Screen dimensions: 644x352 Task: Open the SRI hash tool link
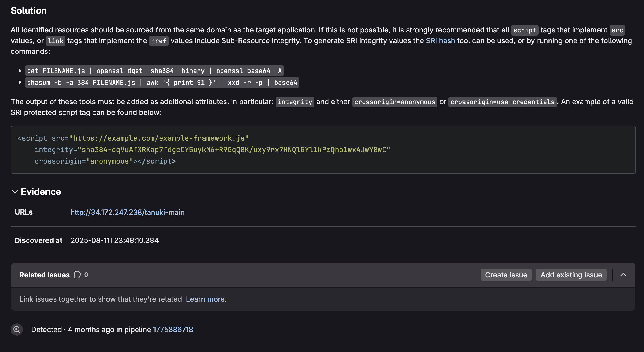tap(440, 41)
